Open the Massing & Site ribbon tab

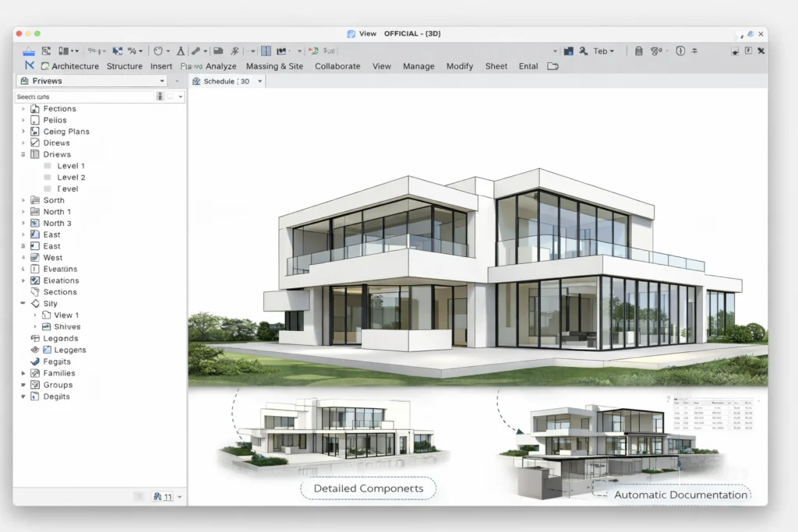click(274, 66)
